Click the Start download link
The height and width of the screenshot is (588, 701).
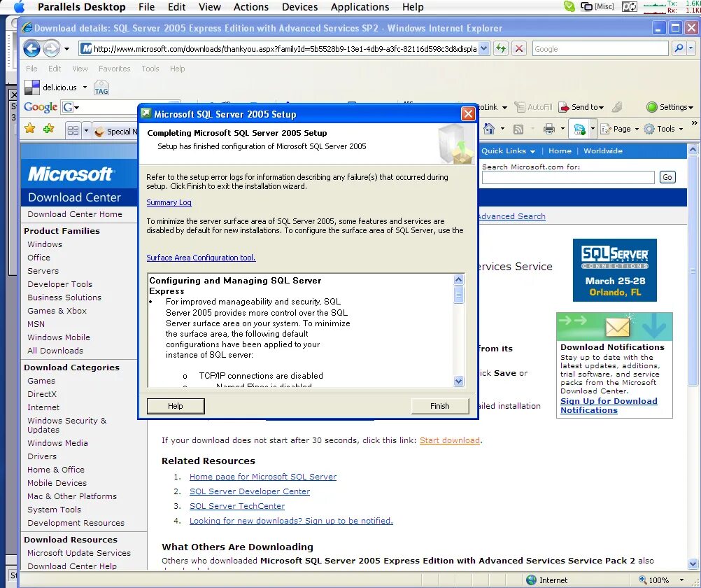click(450, 440)
